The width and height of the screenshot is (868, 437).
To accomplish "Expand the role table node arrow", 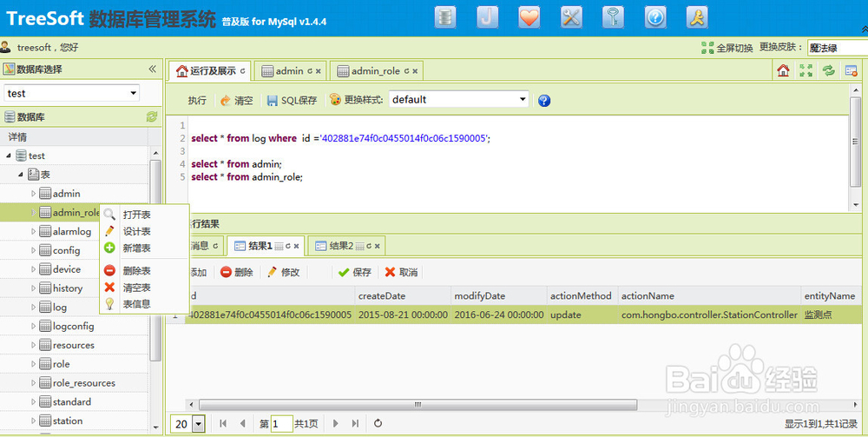I will 33,364.
